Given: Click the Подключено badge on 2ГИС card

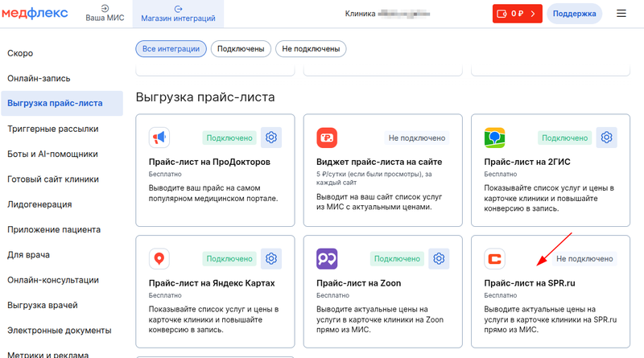Looking at the screenshot, I should point(565,138).
